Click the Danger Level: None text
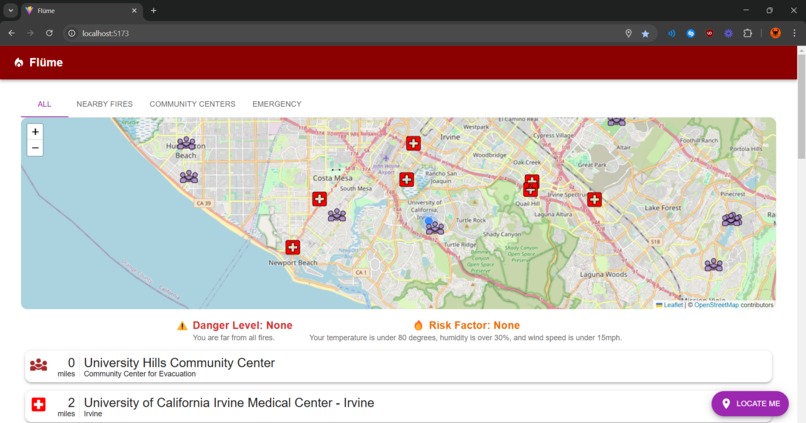 tap(243, 325)
